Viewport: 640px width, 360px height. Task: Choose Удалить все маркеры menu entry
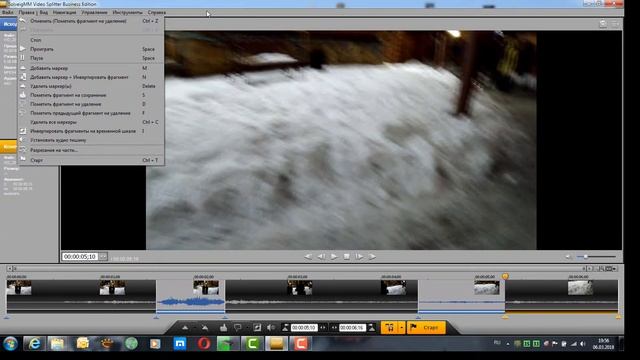91,122
